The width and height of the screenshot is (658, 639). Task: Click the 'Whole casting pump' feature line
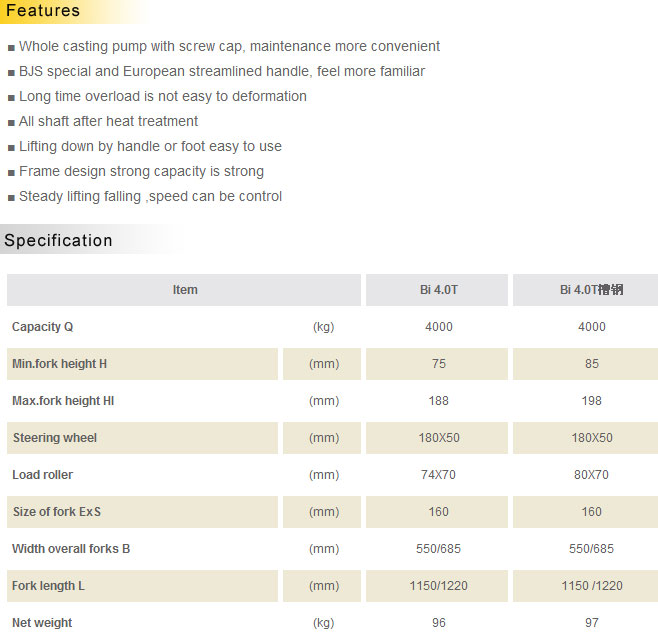pos(229,46)
